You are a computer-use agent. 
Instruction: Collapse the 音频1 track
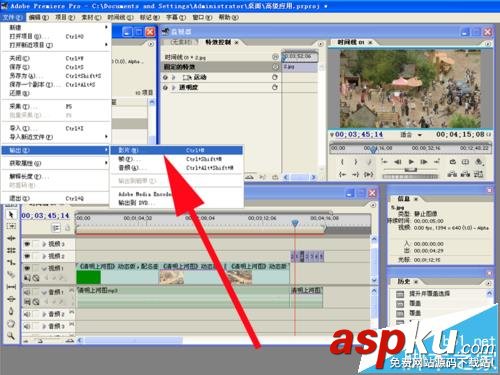[x=44, y=292]
